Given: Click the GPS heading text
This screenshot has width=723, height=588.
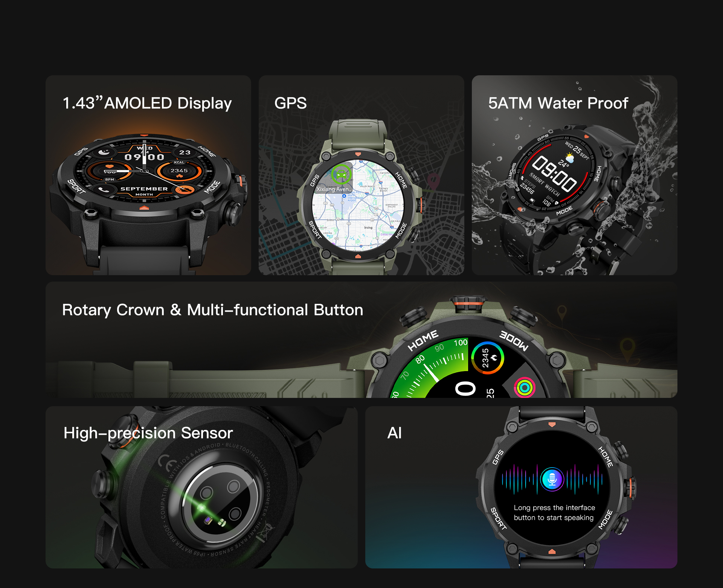Looking at the screenshot, I should coord(290,103).
